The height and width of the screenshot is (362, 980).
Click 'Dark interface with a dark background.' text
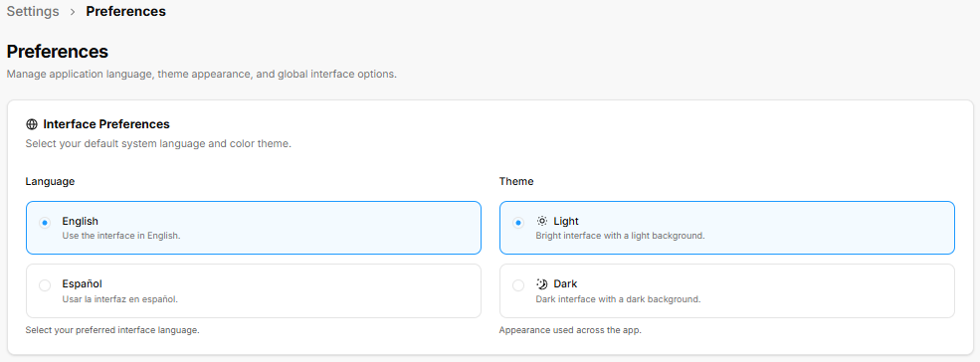pos(618,299)
